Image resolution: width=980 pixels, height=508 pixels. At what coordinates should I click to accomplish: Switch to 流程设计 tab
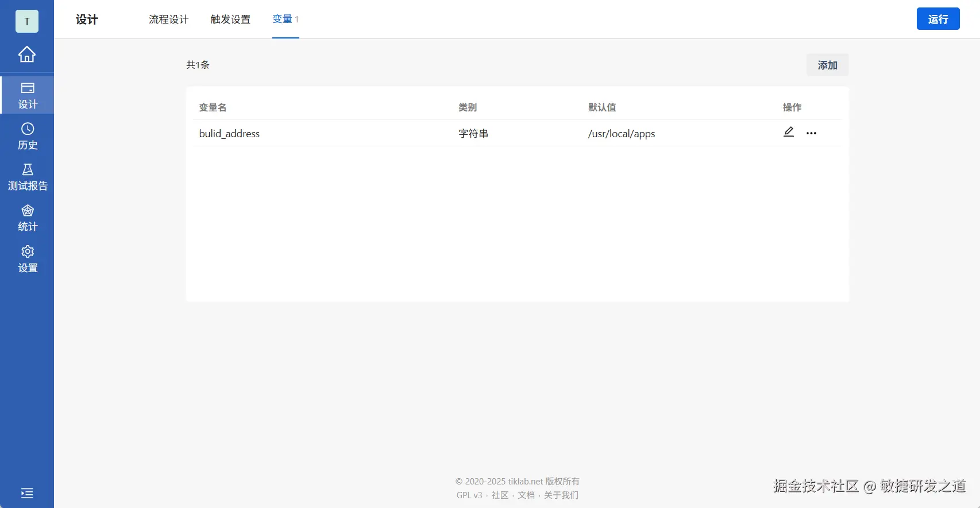pyautogui.click(x=168, y=20)
